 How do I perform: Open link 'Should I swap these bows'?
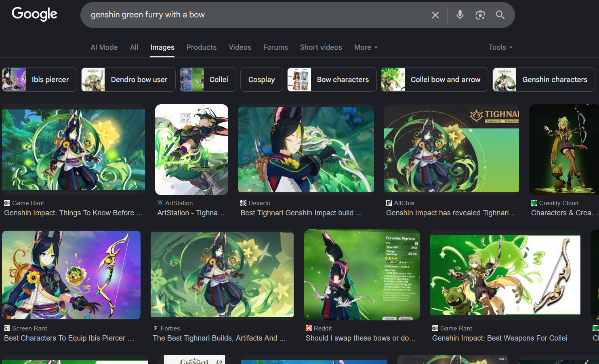[x=361, y=338]
